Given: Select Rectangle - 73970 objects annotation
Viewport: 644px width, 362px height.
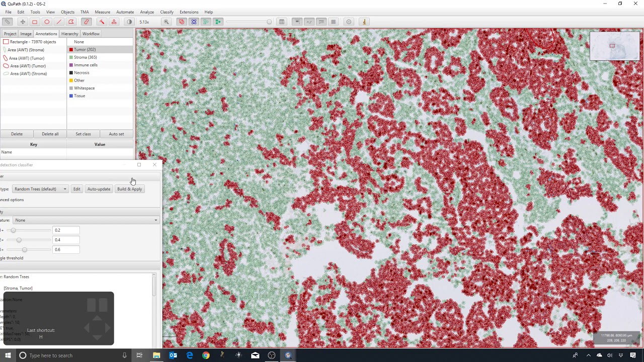Looking at the screenshot, I should click(x=33, y=42).
